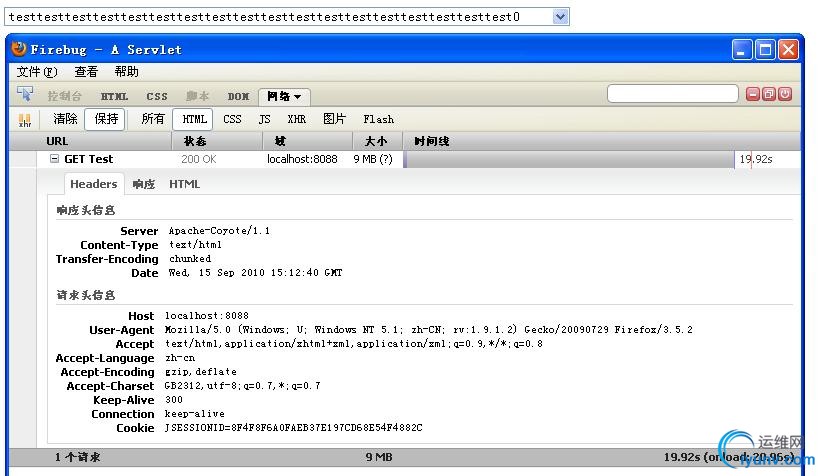Select the 响应 tab of the request

click(x=143, y=184)
